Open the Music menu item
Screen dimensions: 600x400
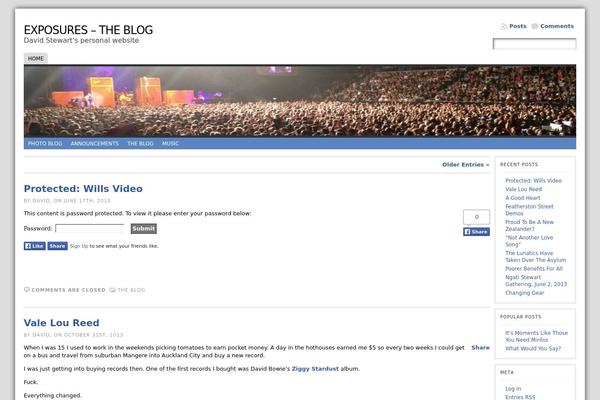[x=170, y=144]
